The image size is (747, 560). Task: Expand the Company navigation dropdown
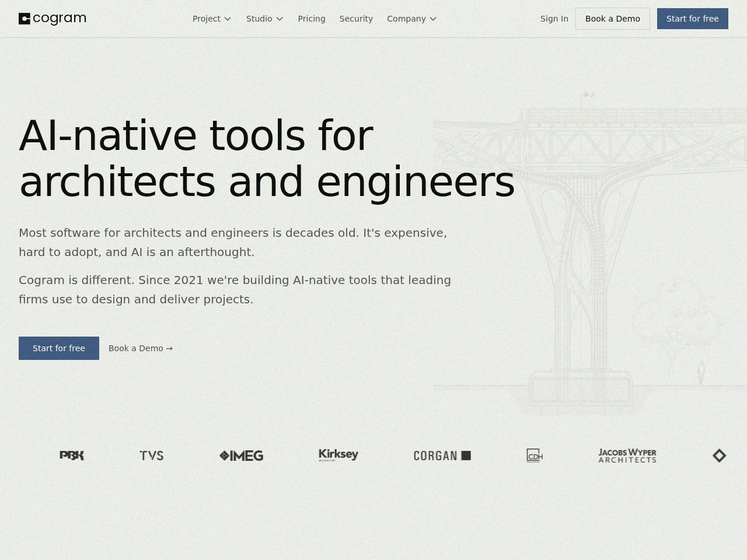[411, 19]
